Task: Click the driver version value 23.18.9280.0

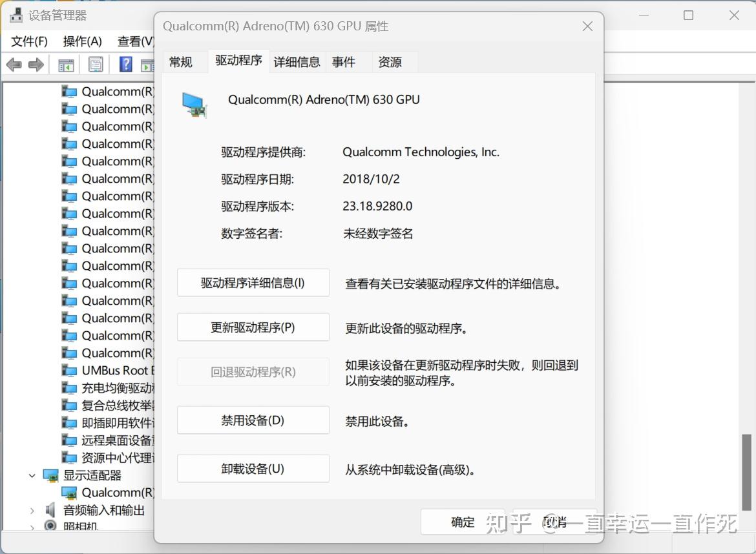Action: point(377,206)
